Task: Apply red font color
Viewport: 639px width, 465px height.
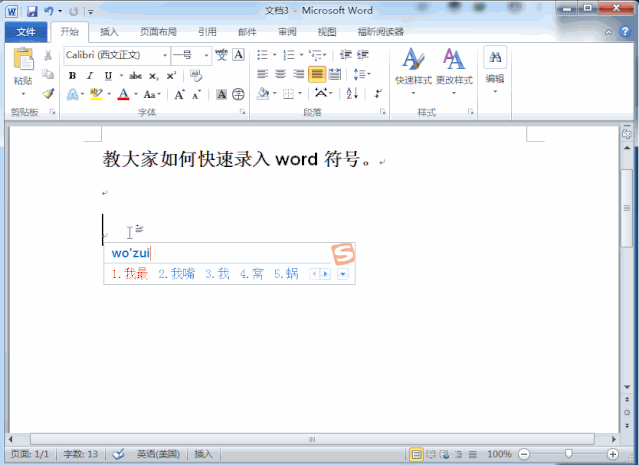Action: tap(123, 94)
